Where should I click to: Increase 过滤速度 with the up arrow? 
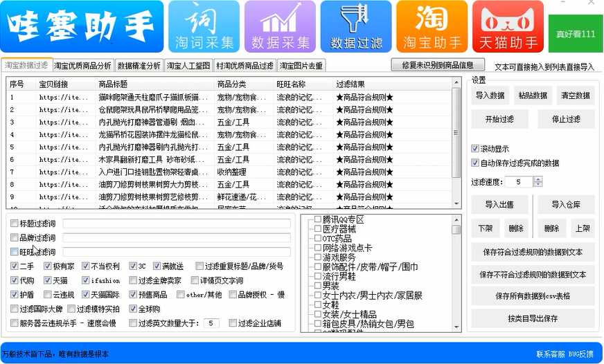tap(538, 179)
